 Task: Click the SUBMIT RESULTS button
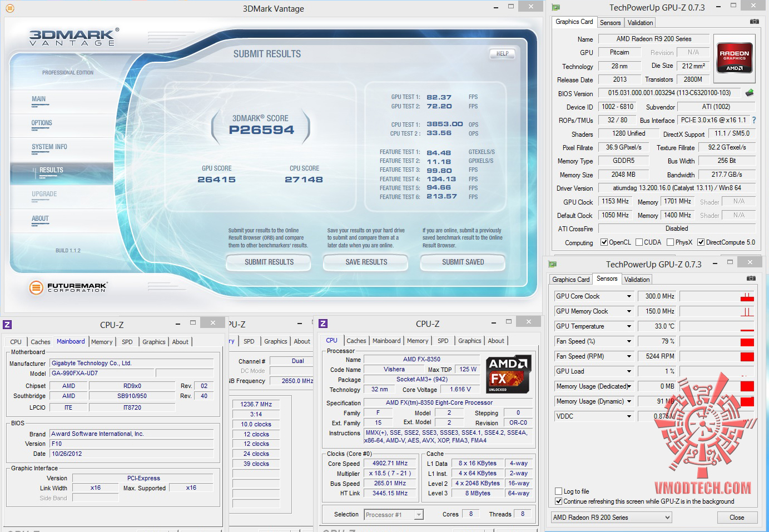click(269, 262)
